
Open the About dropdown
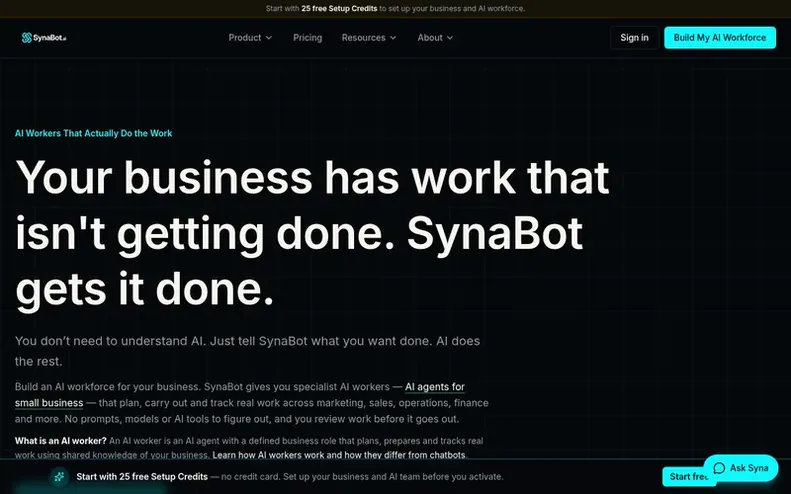[435, 38]
